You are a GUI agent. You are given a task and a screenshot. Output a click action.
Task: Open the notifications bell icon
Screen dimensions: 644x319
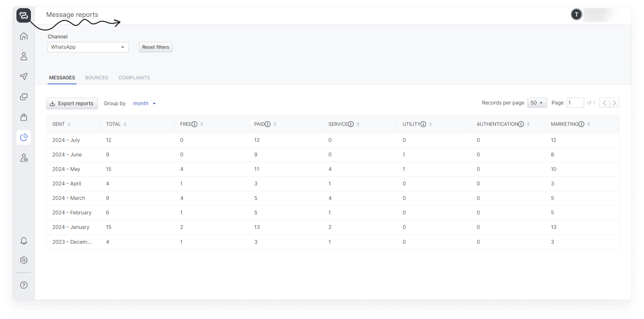pyautogui.click(x=24, y=241)
